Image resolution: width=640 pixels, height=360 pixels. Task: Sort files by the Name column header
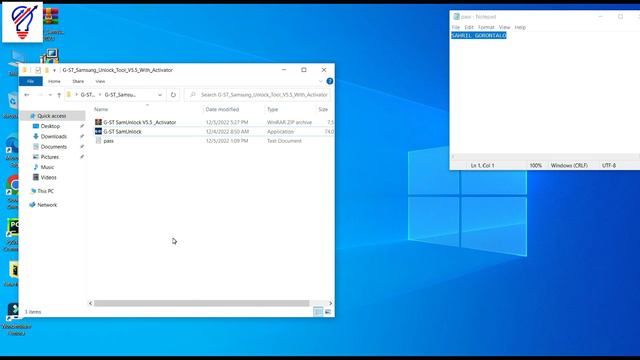pyautogui.click(x=101, y=109)
